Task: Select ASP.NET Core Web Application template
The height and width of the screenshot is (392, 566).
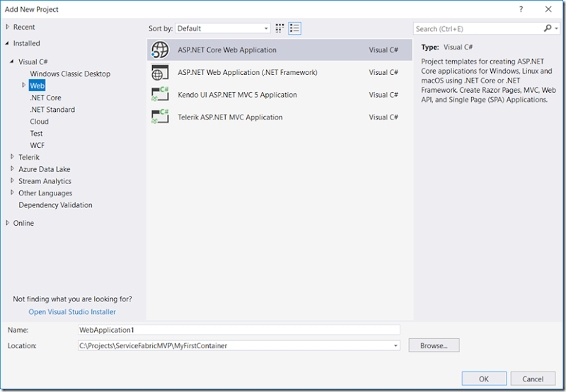Action: point(279,50)
